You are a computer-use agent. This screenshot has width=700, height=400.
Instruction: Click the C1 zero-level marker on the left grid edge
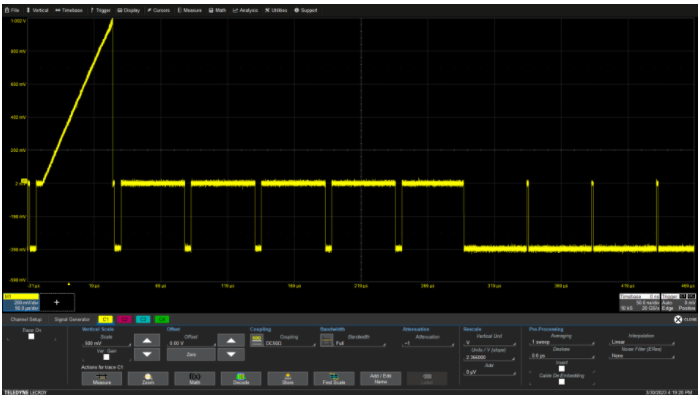coord(24,181)
